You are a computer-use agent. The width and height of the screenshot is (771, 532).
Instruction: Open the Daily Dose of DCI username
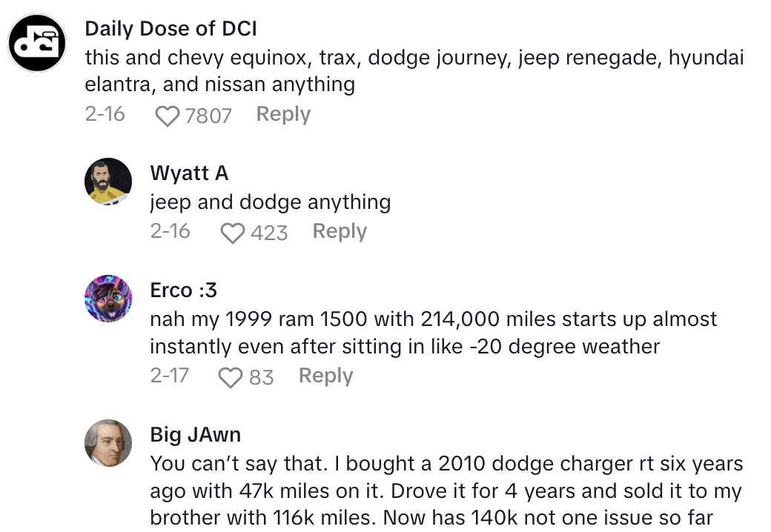171,29
